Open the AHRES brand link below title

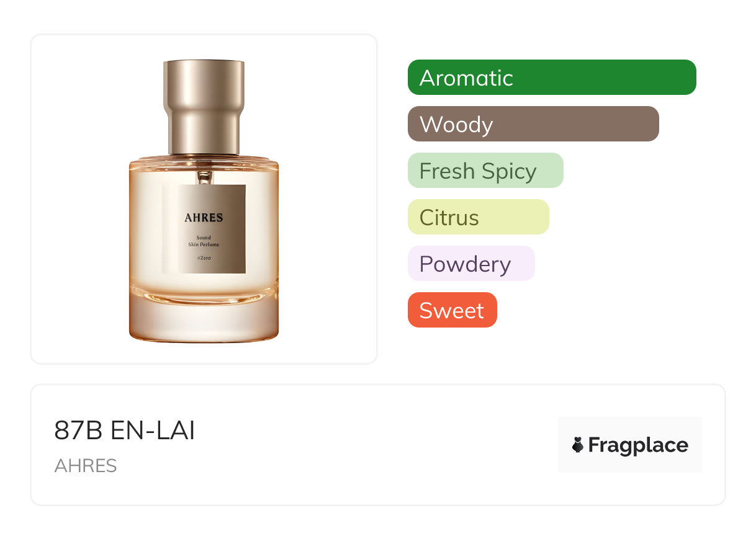point(86,466)
